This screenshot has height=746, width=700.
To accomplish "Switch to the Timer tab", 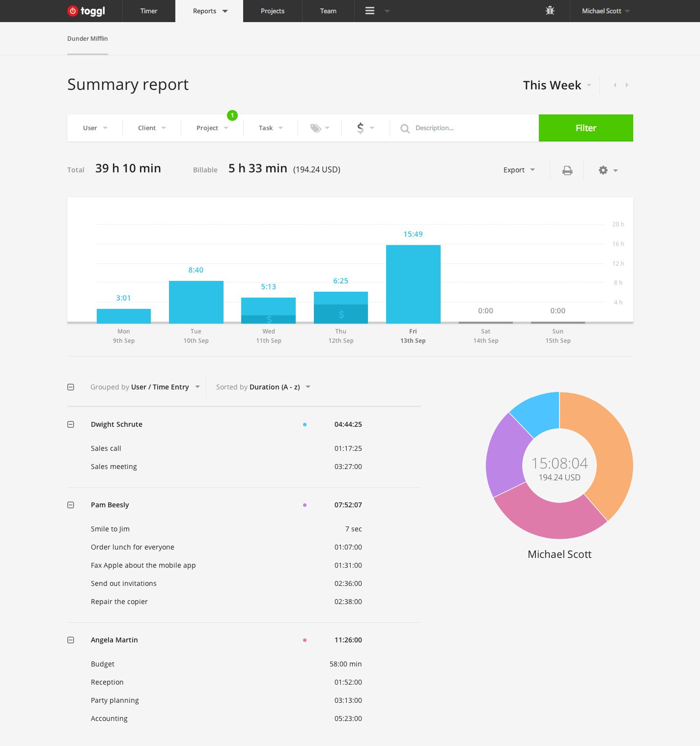I will pyautogui.click(x=149, y=11).
